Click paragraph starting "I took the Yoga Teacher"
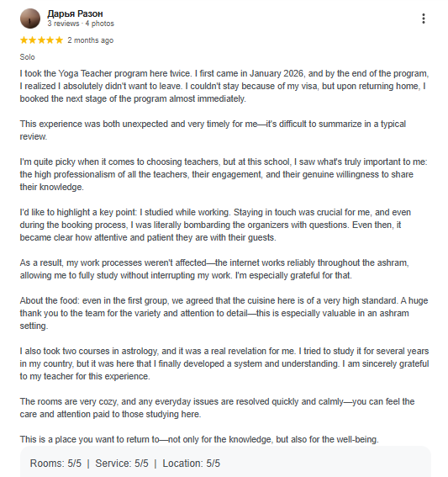448x477 pixels. click(x=224, y=86)
